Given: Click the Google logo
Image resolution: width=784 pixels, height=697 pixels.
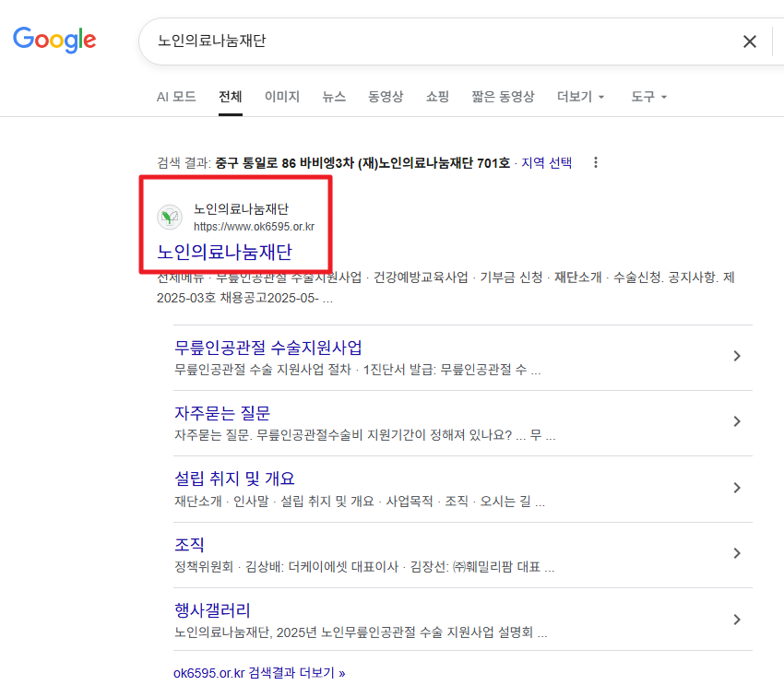Looking at the screenshot, I should pos(54,40).
